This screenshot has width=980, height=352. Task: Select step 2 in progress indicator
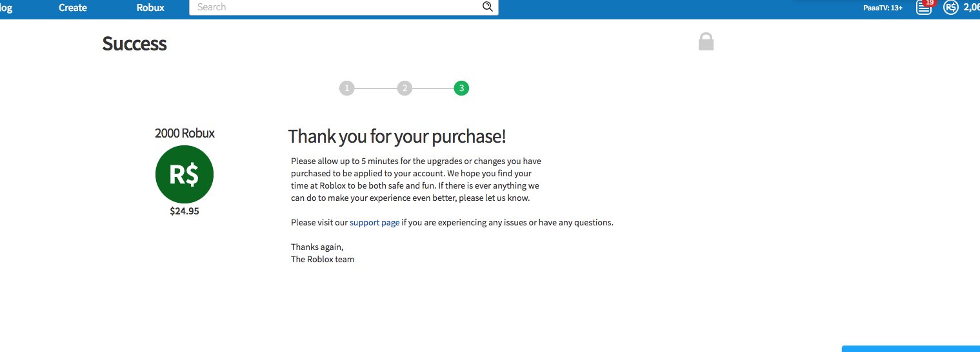tap(405, 88)
